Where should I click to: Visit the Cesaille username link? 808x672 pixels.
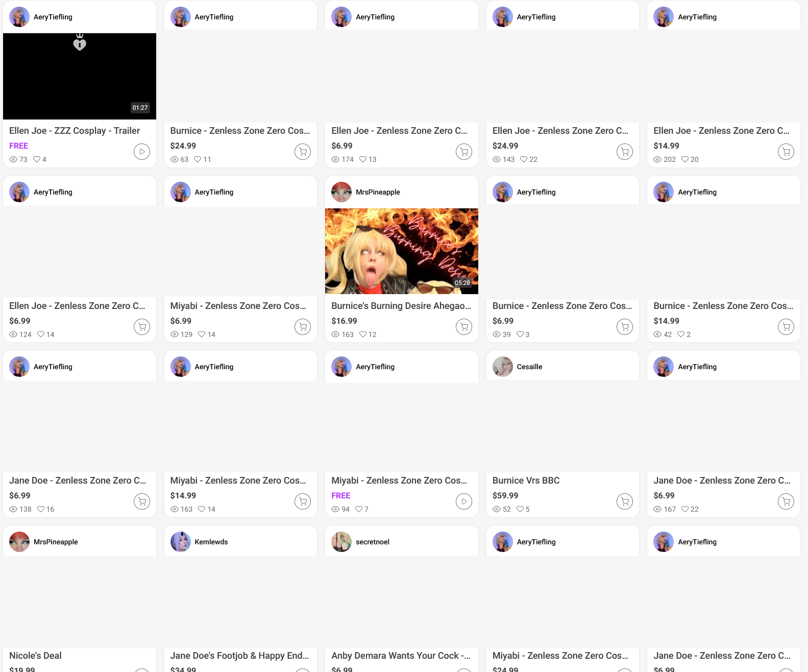[529, 367]
